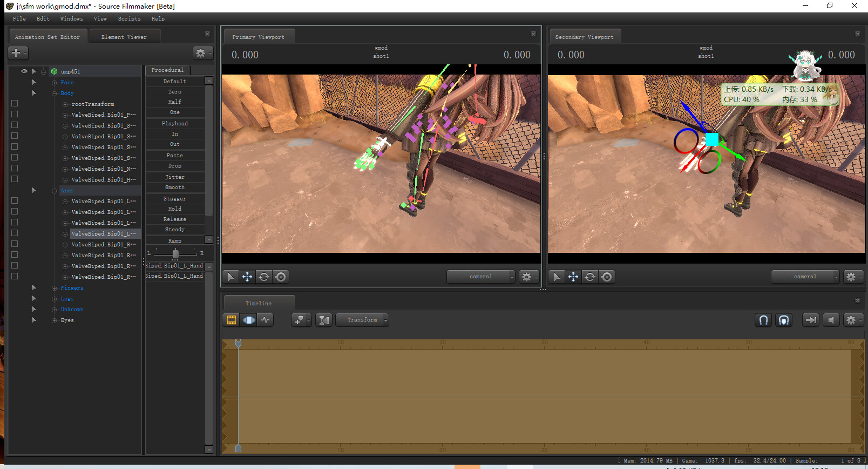The height and width of the screenshot is (469, 868).
Task: Select the primary viewport move tool
Action: coord(247,277)
